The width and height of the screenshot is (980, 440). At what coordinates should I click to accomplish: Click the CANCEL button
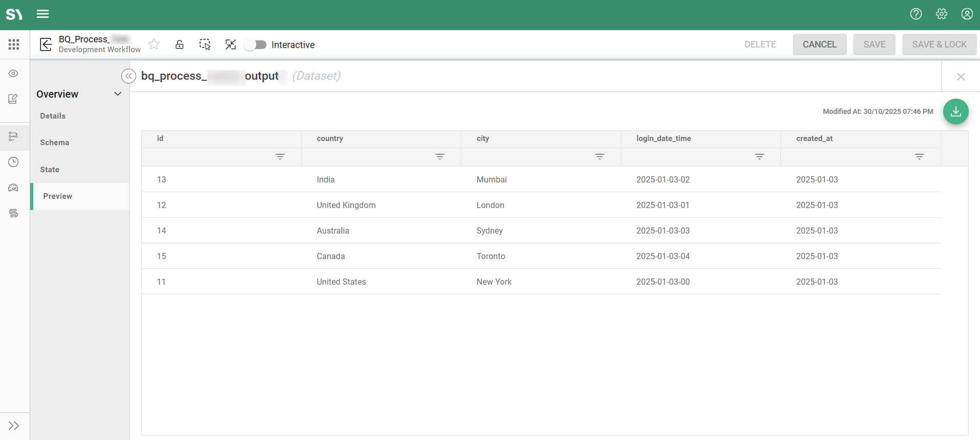pyautogui.click(x=819, y=44)
